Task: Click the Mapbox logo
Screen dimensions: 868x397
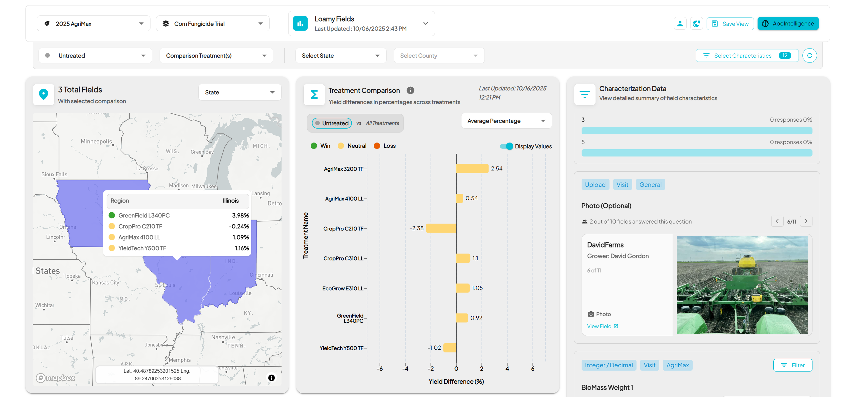Action: coord(56,378)
